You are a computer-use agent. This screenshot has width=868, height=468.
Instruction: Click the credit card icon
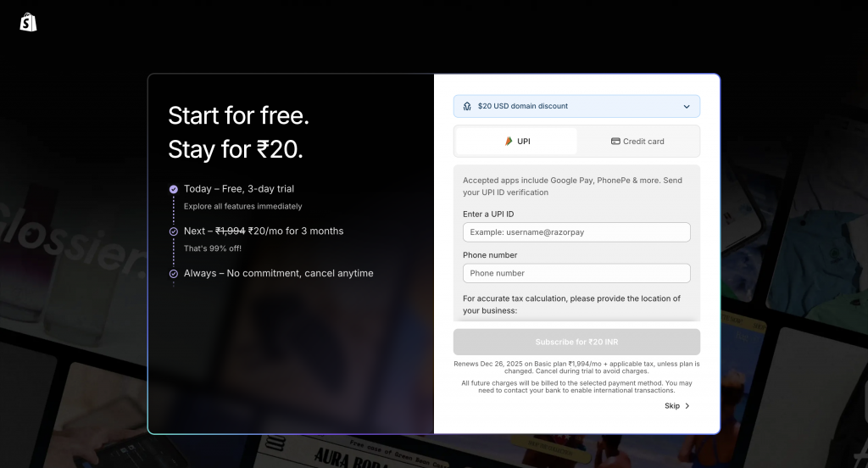[615, 142]
